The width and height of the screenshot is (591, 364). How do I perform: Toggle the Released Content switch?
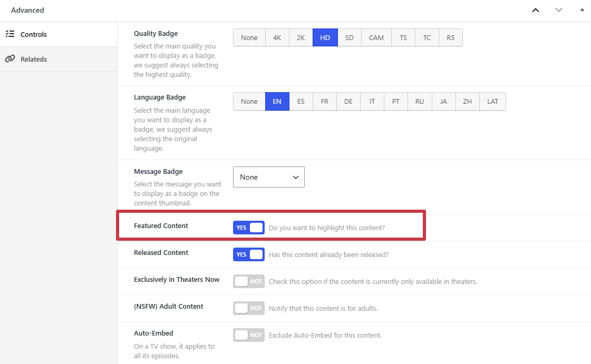[x=249, y=254]
